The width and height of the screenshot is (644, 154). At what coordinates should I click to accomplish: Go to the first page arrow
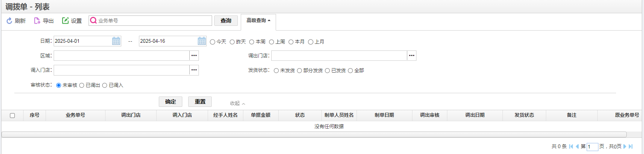(571, 146)
